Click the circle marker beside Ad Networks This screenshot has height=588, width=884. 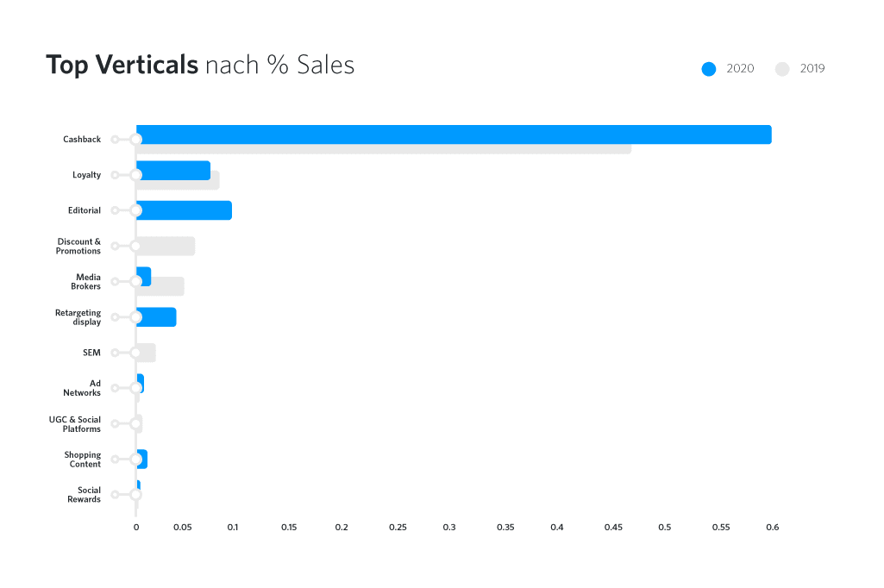135,388
